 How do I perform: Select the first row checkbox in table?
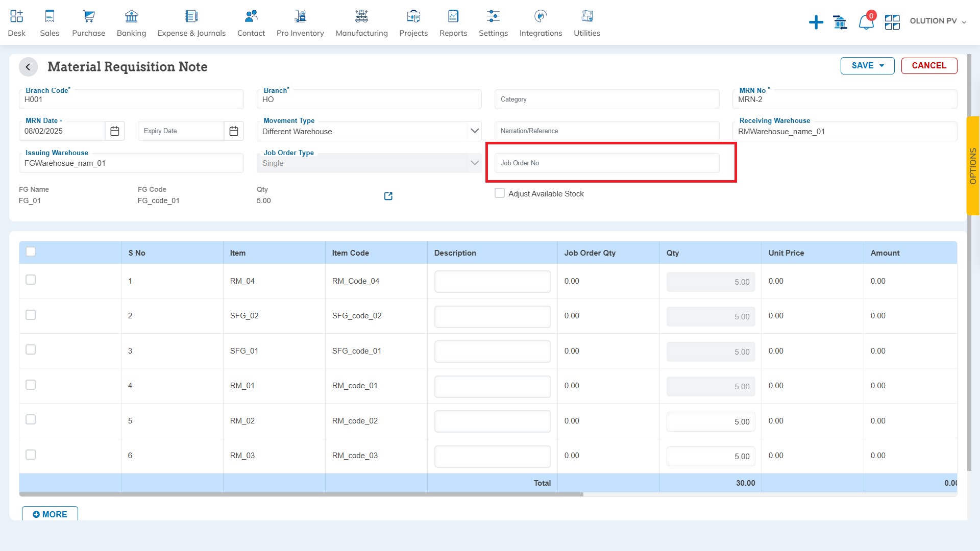[30, 280]
